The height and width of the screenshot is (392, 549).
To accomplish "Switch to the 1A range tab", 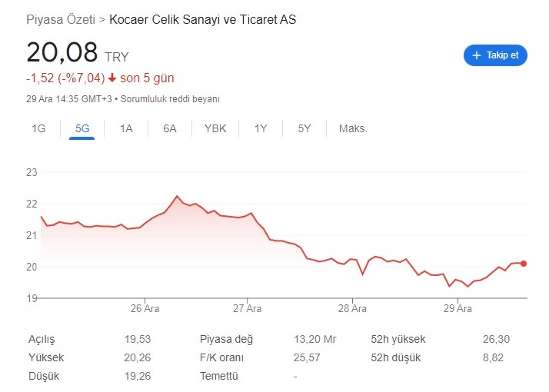I will point(126,128).
